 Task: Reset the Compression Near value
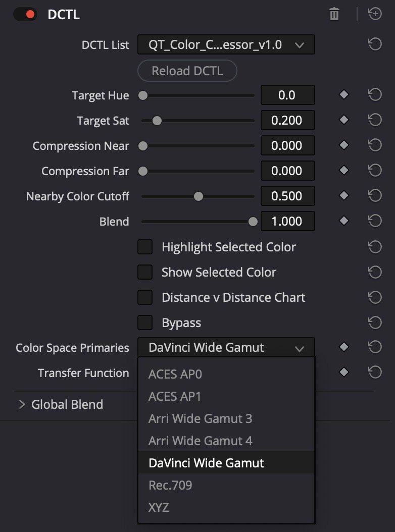pyautogui.click(x=374, y=145)
